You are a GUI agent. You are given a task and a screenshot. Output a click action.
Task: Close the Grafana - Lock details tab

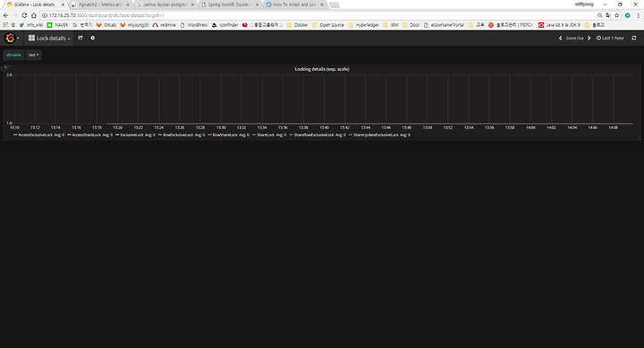click(x=63, y=5)
